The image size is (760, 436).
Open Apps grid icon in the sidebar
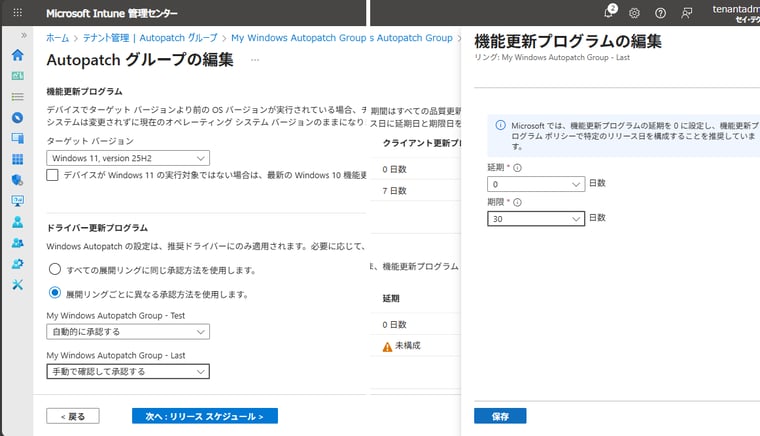tap(17, 159)
